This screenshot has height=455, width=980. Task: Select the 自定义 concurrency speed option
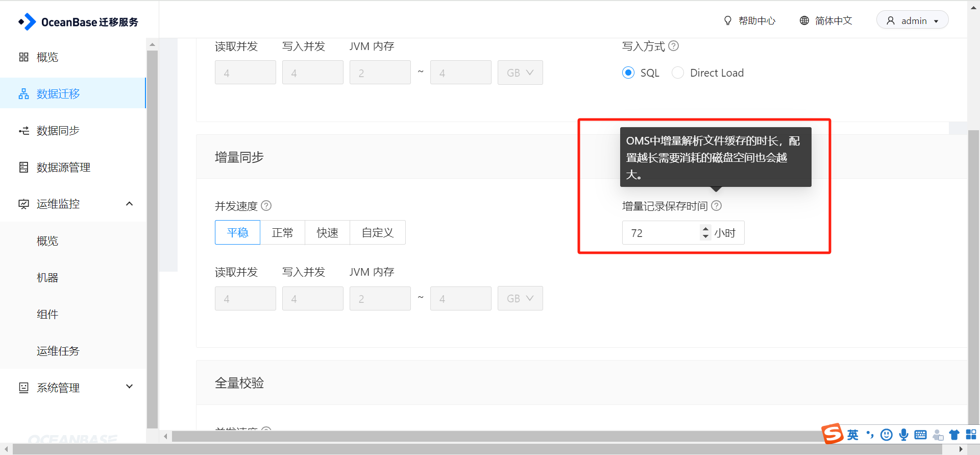(378, 232)
